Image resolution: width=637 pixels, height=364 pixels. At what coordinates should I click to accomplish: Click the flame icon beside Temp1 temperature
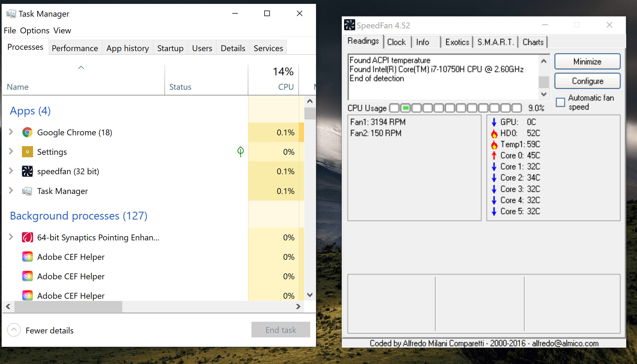point(494,144)
